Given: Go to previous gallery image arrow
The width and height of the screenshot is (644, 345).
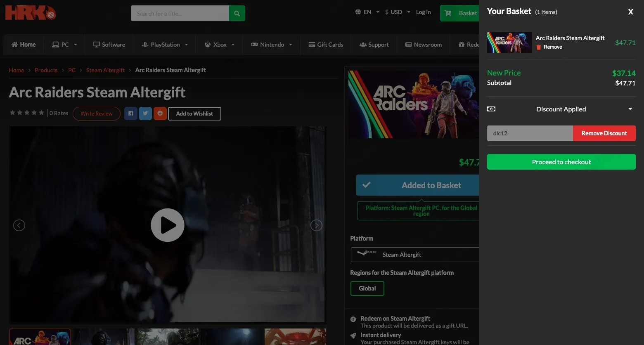Looking at the screenshot, I should [x=19, y=225].
